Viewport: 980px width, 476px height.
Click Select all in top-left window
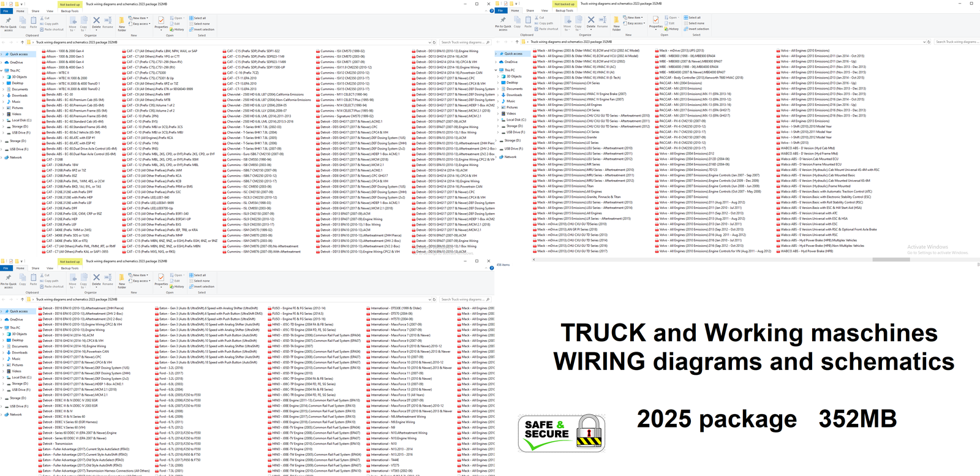198,18
